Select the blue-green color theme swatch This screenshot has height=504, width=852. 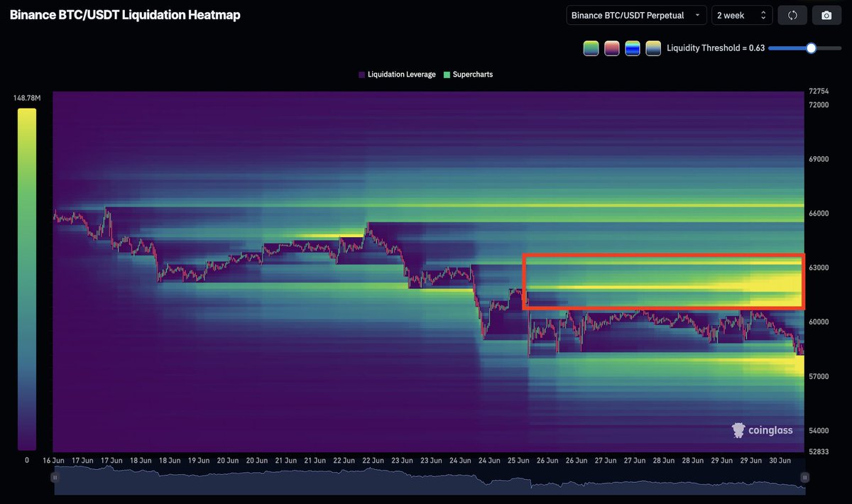click(x=632, y=48)
